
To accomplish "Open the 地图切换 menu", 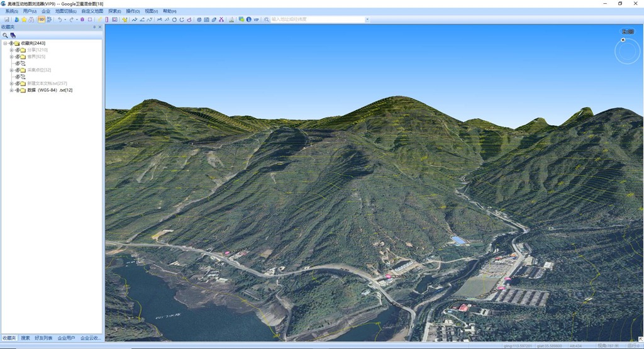I will (65, 11).
